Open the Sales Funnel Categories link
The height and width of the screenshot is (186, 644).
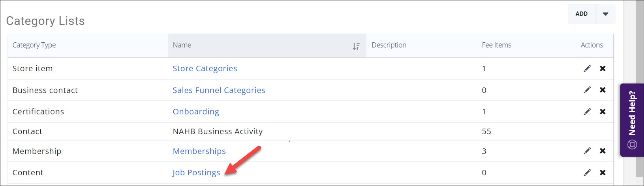pyautogui.click(x=219, y=90)
